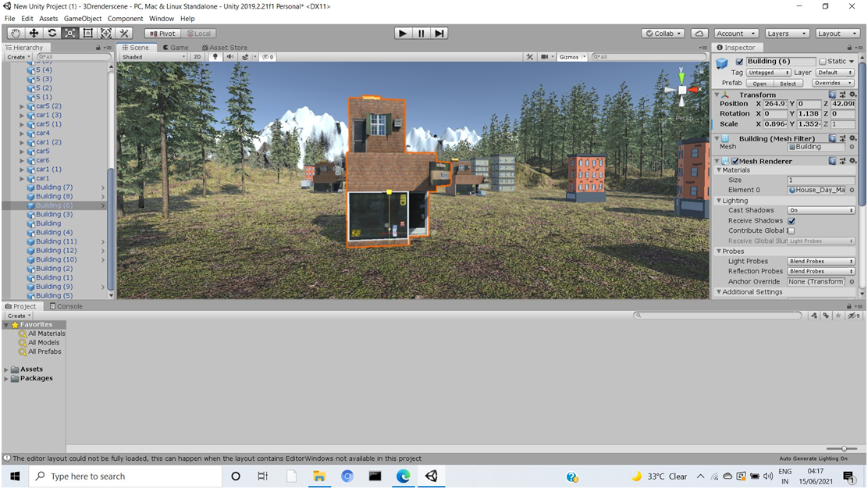Viewport: 868px width, 489px height.
Task: Open the Layout dropdown
Action: (x=838, y=33)
